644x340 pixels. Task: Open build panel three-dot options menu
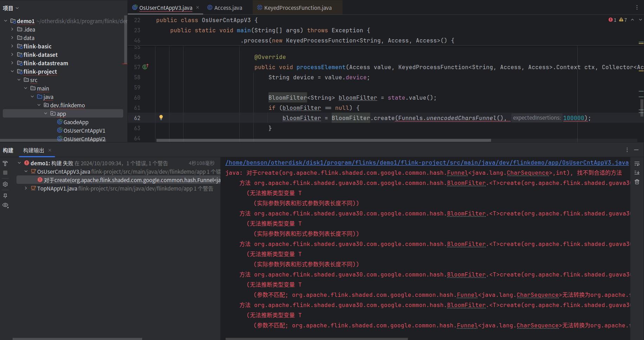(627, 150)
